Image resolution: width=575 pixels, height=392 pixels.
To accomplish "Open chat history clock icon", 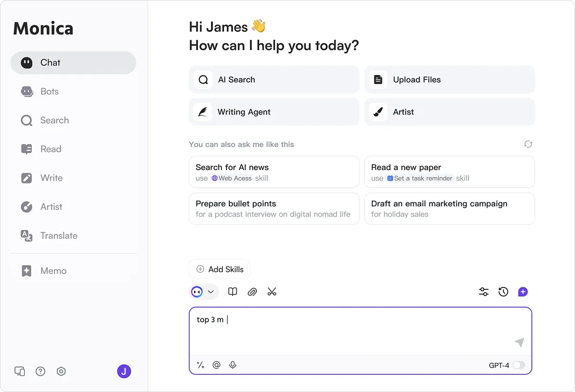I will click(503, 292).
